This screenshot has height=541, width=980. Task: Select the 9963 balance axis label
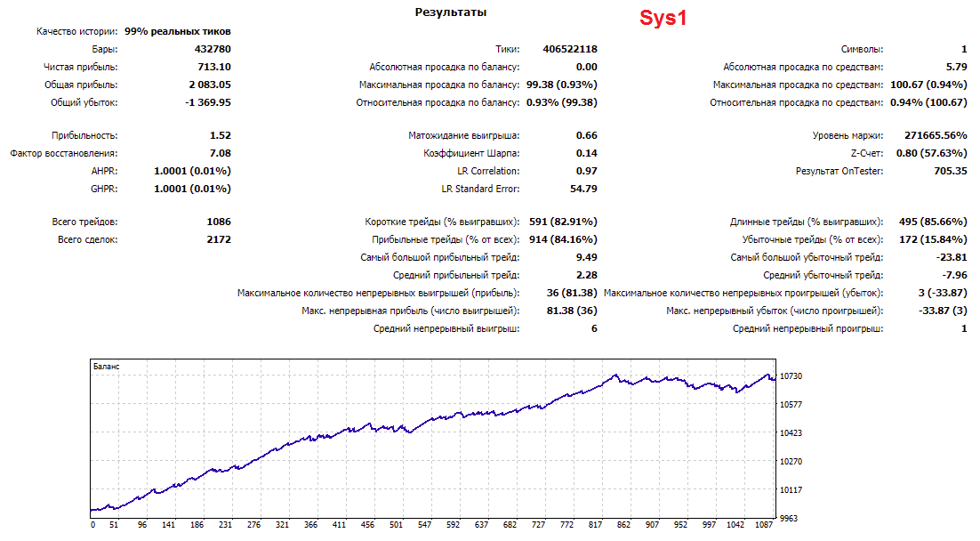[789, 519]
